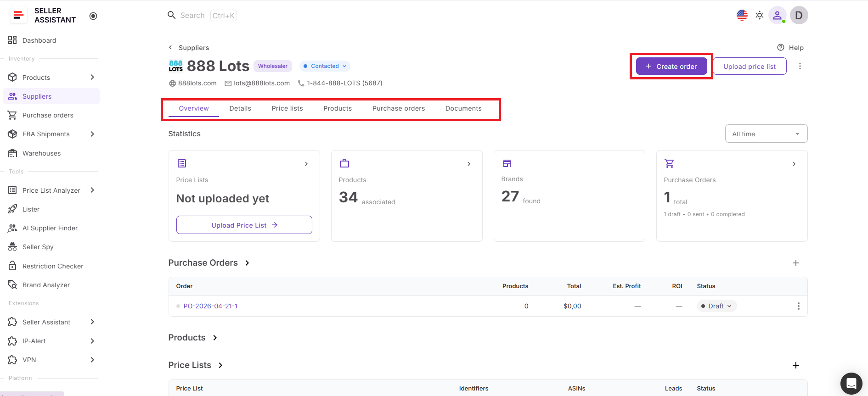Expand the FBA Shipments submenu arrow
The height and width of the screenshot is (396, 868).
92,134
